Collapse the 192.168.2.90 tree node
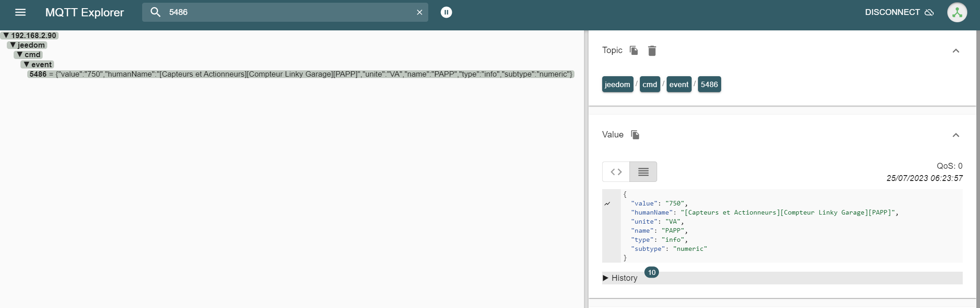980x308 pixels. coord(6,35)
